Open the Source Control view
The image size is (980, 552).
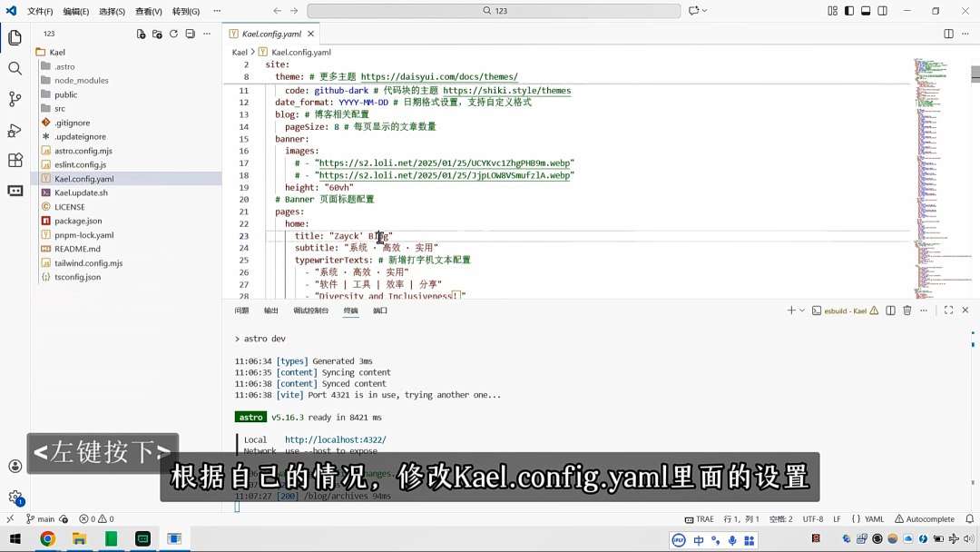pos(15,99)
